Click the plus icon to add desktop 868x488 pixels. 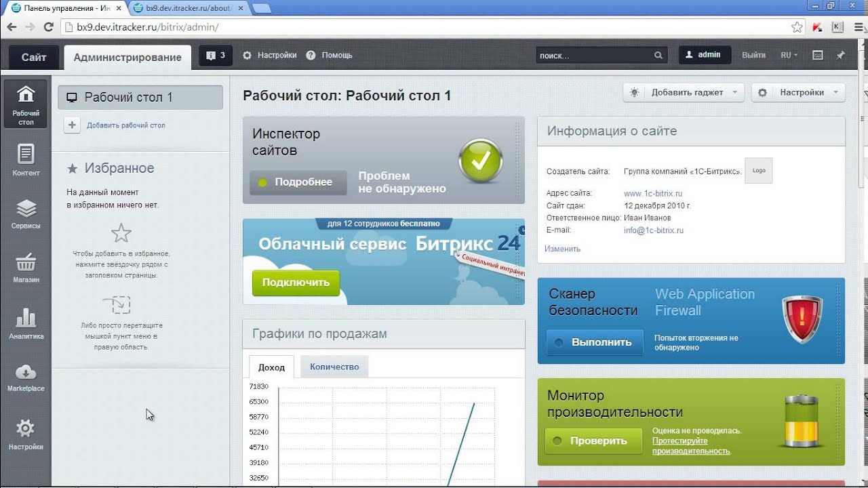tap(73, 125)
